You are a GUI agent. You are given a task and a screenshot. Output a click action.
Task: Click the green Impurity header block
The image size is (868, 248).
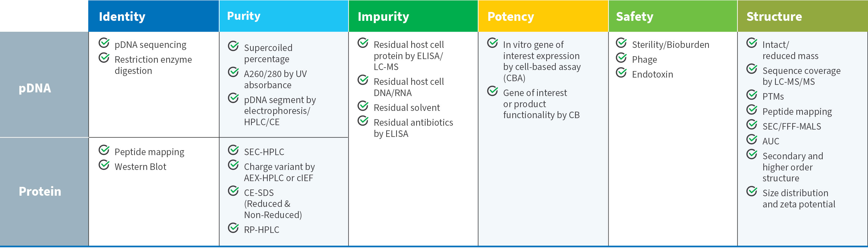(x=413, y=16)
